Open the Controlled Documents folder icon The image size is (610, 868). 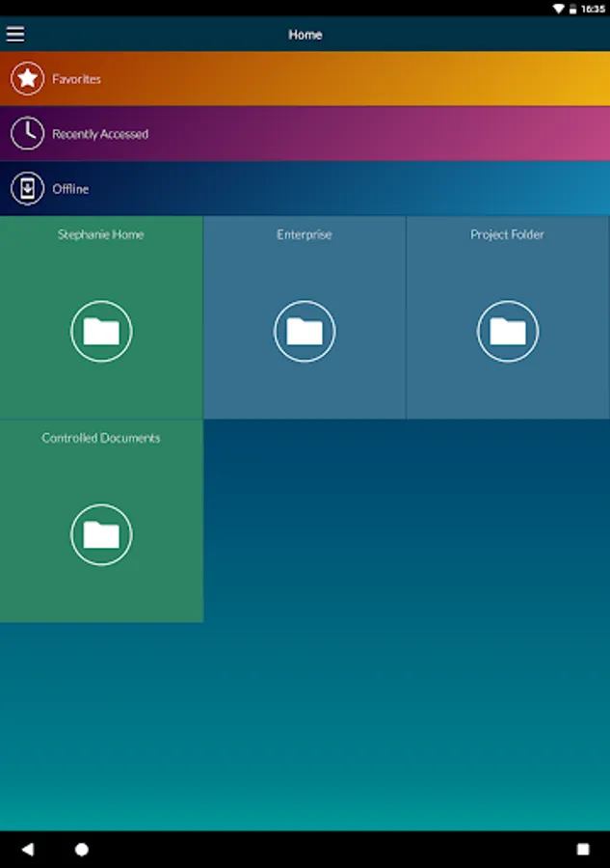point(101,534)
